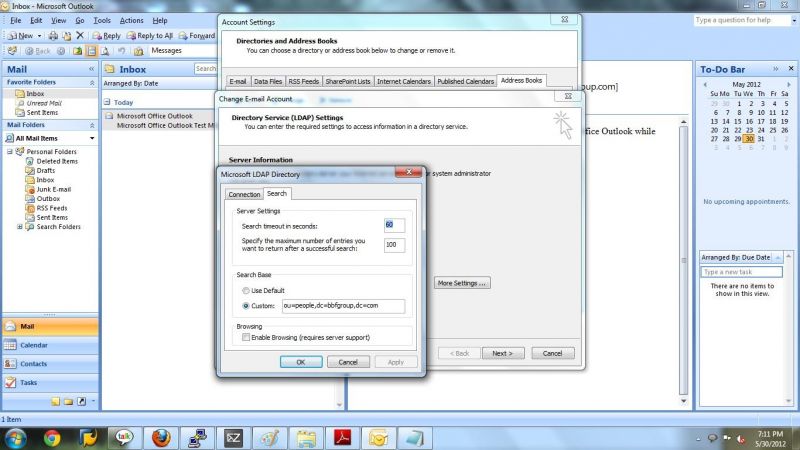Click Cancel in LDAP Directory dialog

tap(348, 362)
